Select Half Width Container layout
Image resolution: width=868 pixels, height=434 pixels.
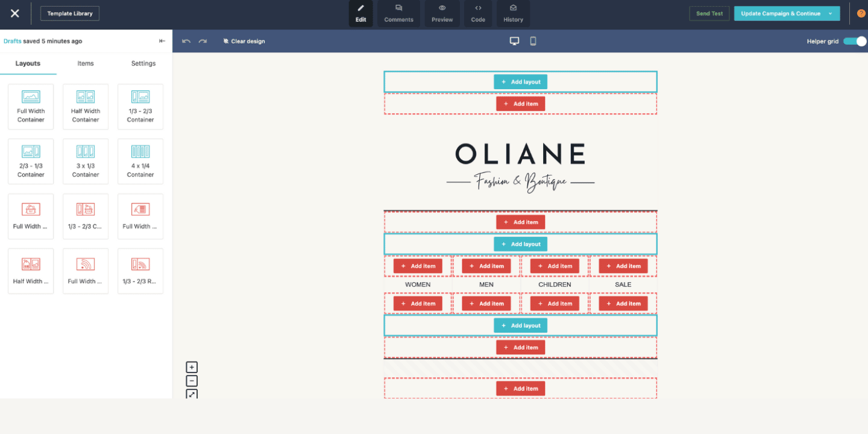coord(86,107)
